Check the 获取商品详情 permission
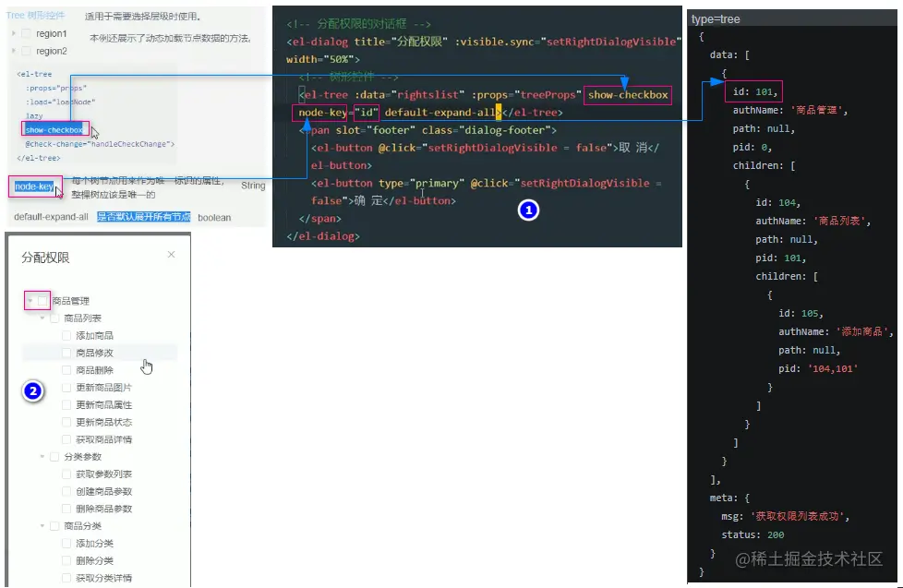The width and height of the screenshot is (903, 588). pyautogui.click(x=66, y=439)
